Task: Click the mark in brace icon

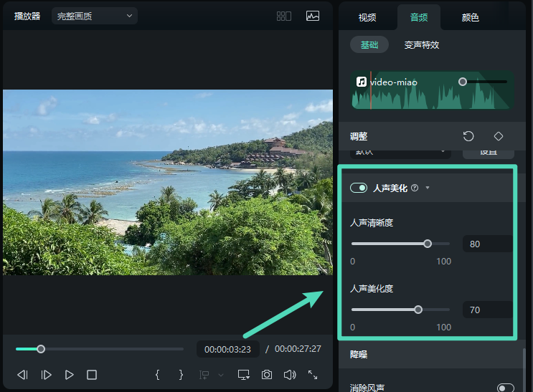Action: pyautogui.click(x=157, y=375)
